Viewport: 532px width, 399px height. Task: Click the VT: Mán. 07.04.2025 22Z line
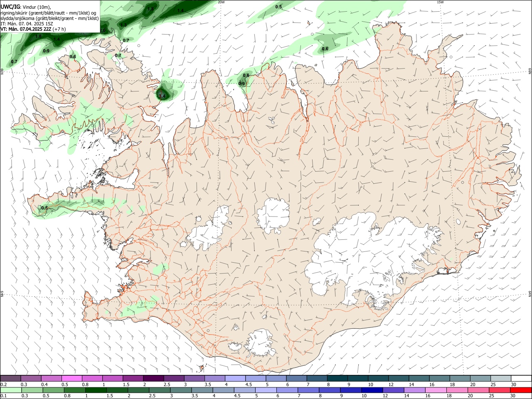click(33, 29)
